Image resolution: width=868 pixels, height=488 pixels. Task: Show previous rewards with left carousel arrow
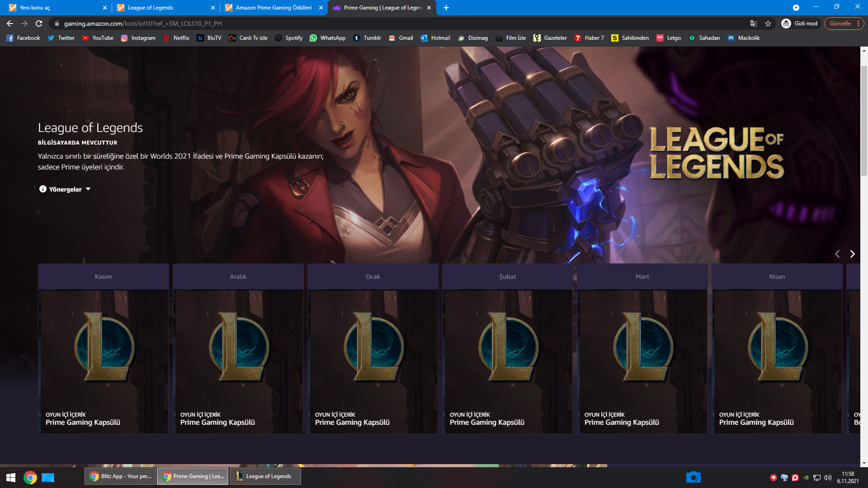tap(837, 254)
